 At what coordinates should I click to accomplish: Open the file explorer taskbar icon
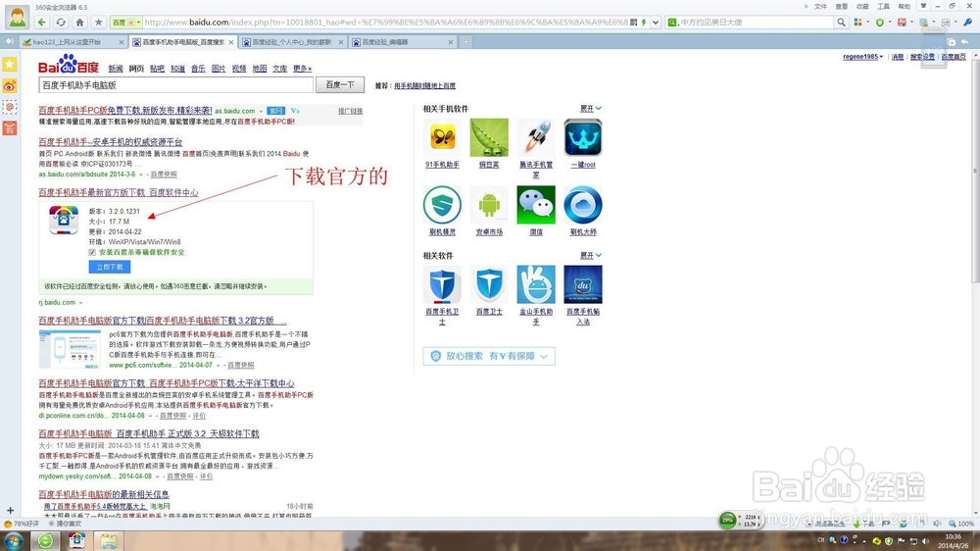coord(109,540)
